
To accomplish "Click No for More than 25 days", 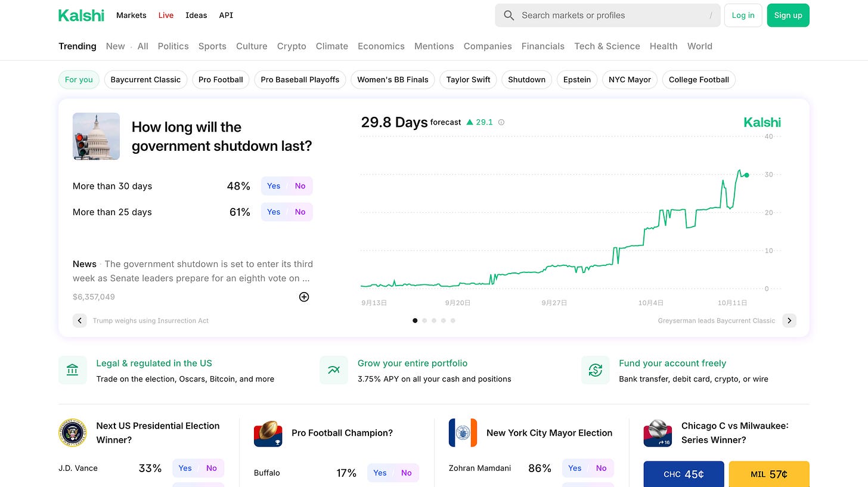I will (x=300, y=212).
